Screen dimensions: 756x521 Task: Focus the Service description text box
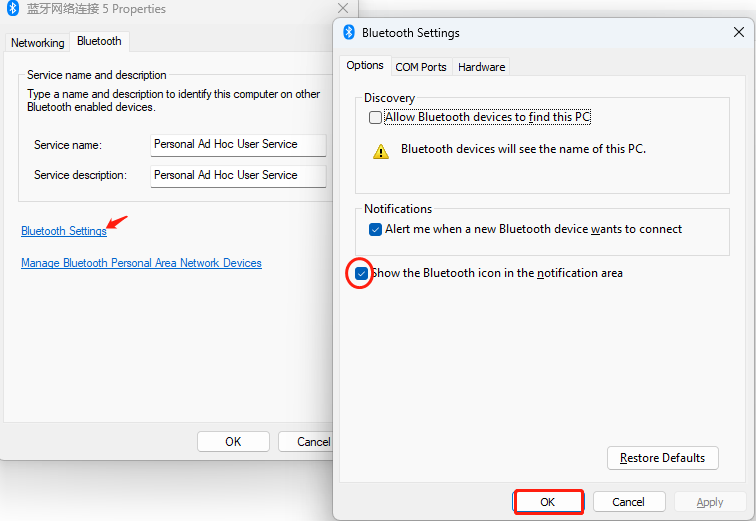238,175
